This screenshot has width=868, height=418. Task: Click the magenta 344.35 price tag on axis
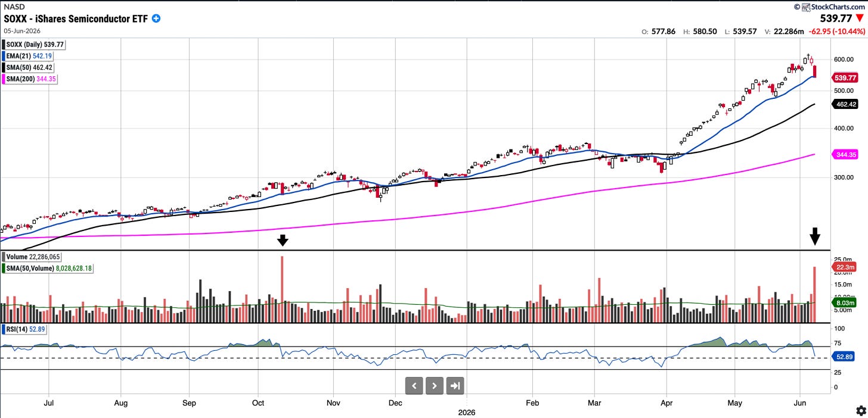pyautogui.click(x=845, y=155)
